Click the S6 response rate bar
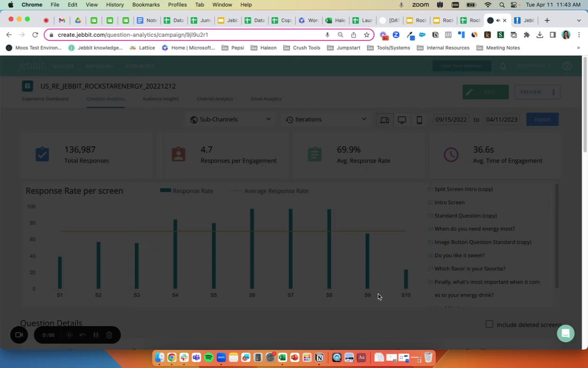This screenshot has width=588, height=368. point(252,248)
